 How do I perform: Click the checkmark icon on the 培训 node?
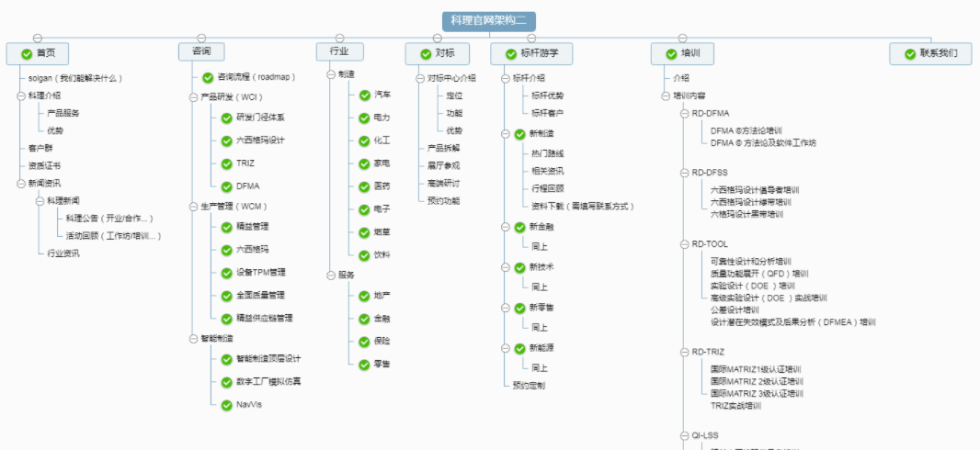pyautogui.click(x=670, y=54)
